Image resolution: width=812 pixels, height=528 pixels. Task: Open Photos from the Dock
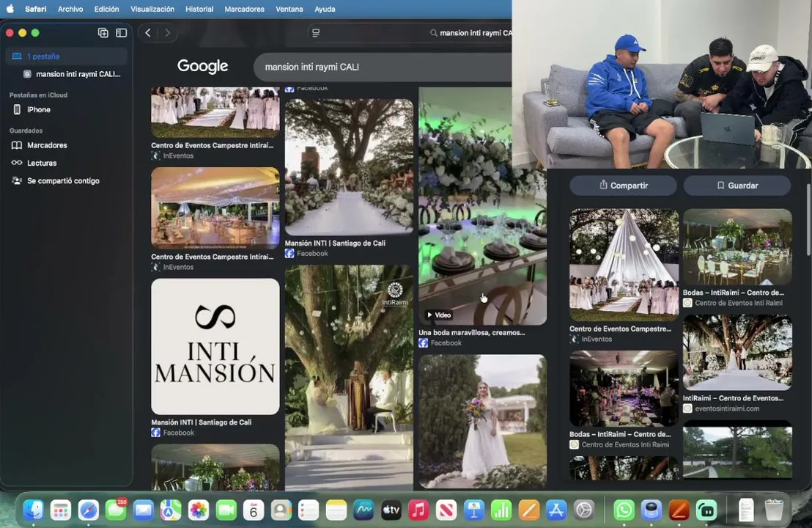(199, 510)
